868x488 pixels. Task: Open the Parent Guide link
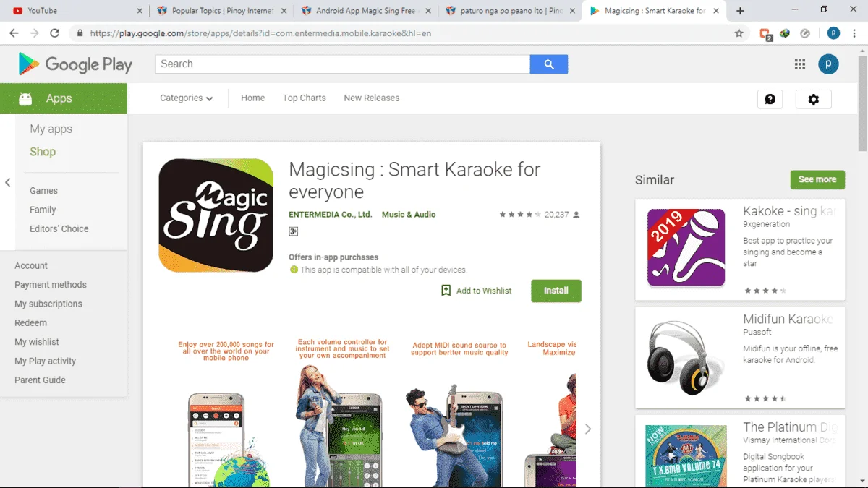pyautogui.click(x=40, y=380)
